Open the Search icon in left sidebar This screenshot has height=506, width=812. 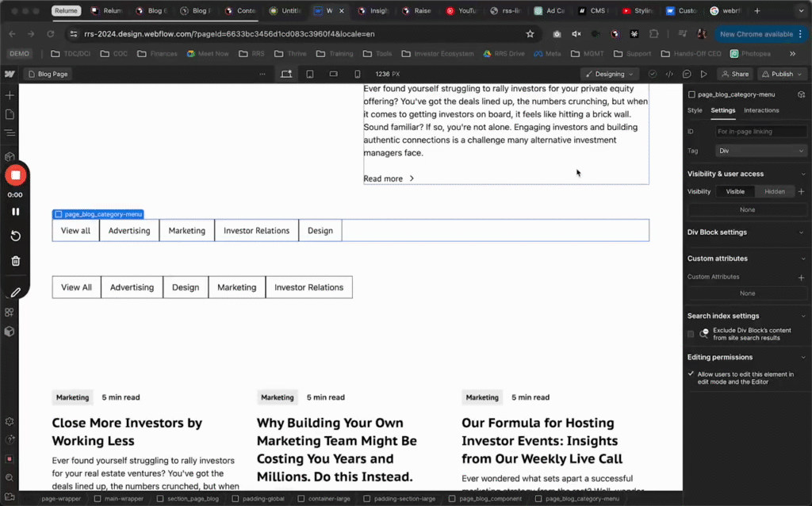pos(10,477)
